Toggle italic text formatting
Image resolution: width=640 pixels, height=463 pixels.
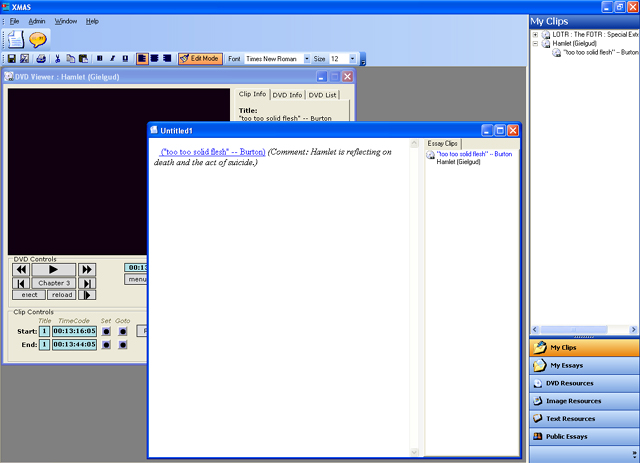coord(112,59)
